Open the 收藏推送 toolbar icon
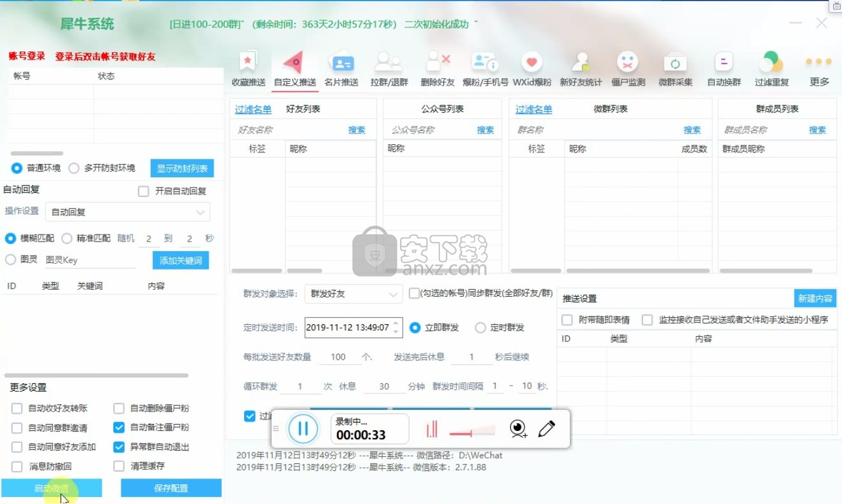 (248, 69)
